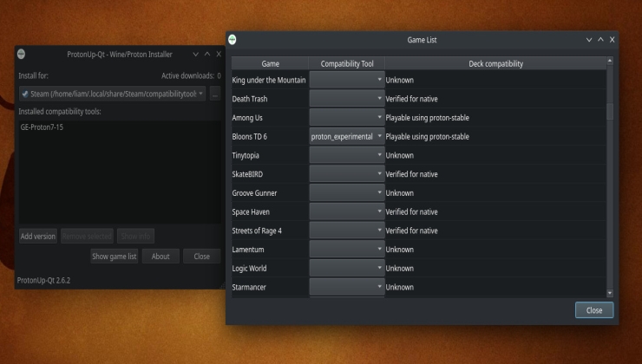The height and width of the screenshot is (364, 642).
Task: Open compatibility tool dropdown for Logic World
Action: point(347,268)
